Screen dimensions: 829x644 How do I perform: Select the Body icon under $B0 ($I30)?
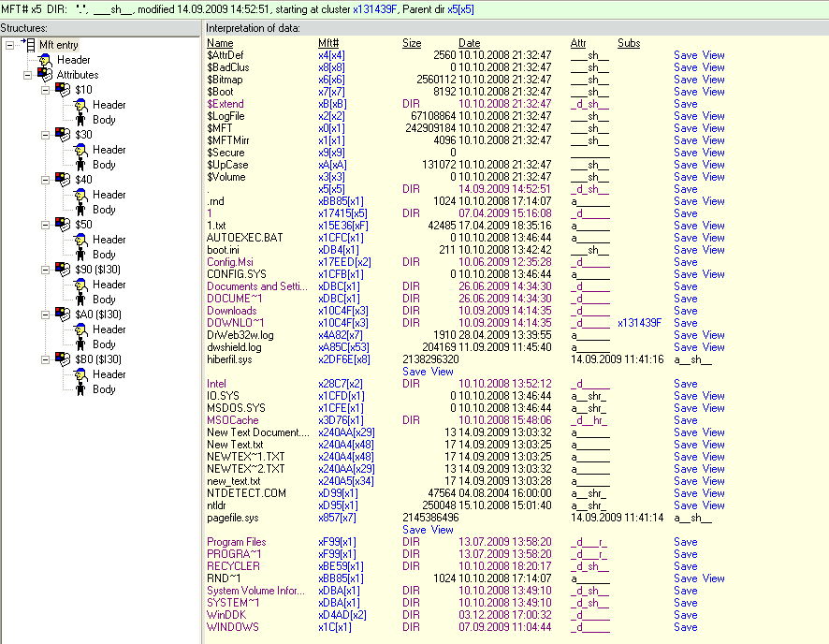click(x=80, y=389)
